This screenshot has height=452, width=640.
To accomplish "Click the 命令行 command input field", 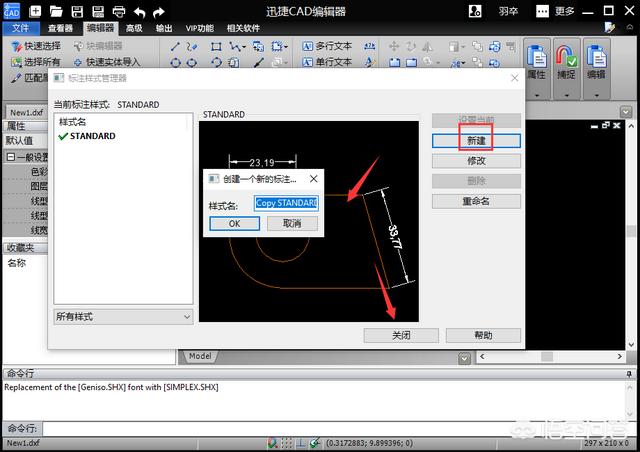I will point(334,428).
